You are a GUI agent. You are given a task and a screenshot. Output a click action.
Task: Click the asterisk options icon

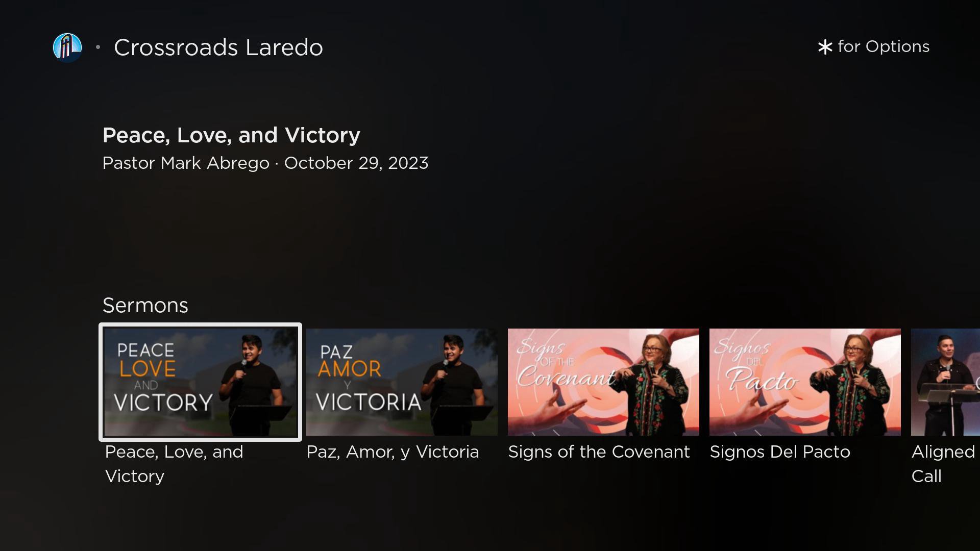point(825,47)
